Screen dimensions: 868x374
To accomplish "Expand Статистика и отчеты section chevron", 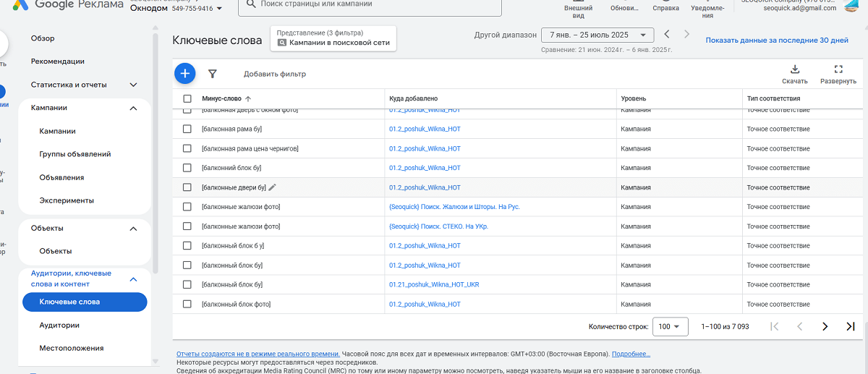I will pos(133,85).
